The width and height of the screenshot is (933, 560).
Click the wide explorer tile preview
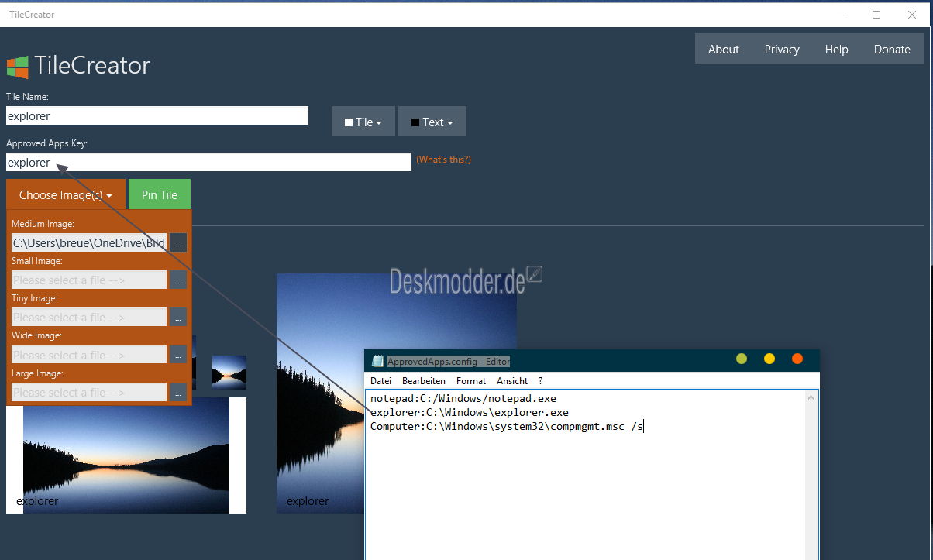coord(126,455)
